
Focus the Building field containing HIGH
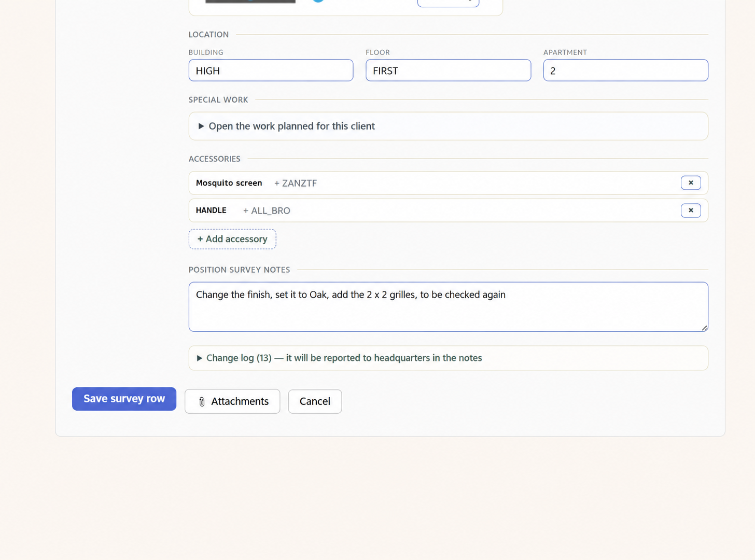pos(271,71)
